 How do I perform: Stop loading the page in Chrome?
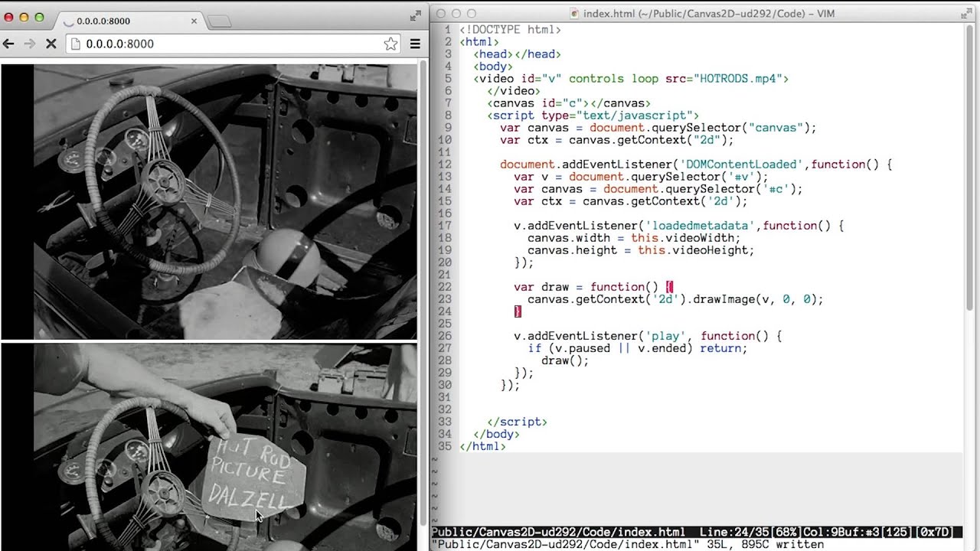pyautogui.click(x=51, y=44)
